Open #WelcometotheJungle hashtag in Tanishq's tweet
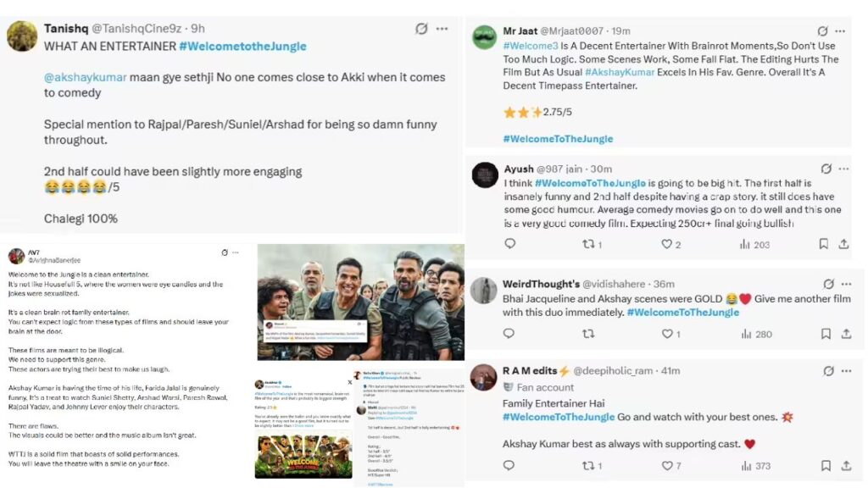Screen dimensions: 868x488 [x=242, y=47]
